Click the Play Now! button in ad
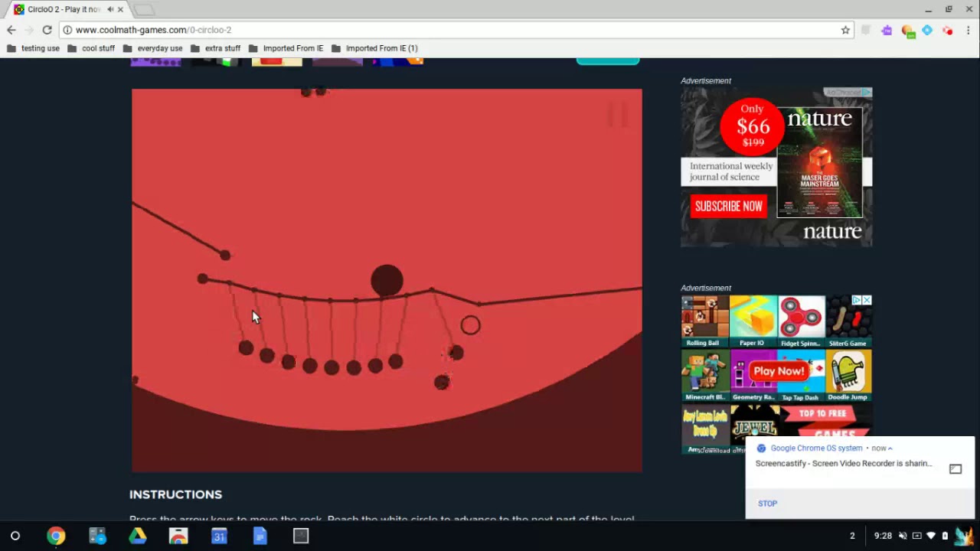Screen dimensions: 980x551 [778, 371]
